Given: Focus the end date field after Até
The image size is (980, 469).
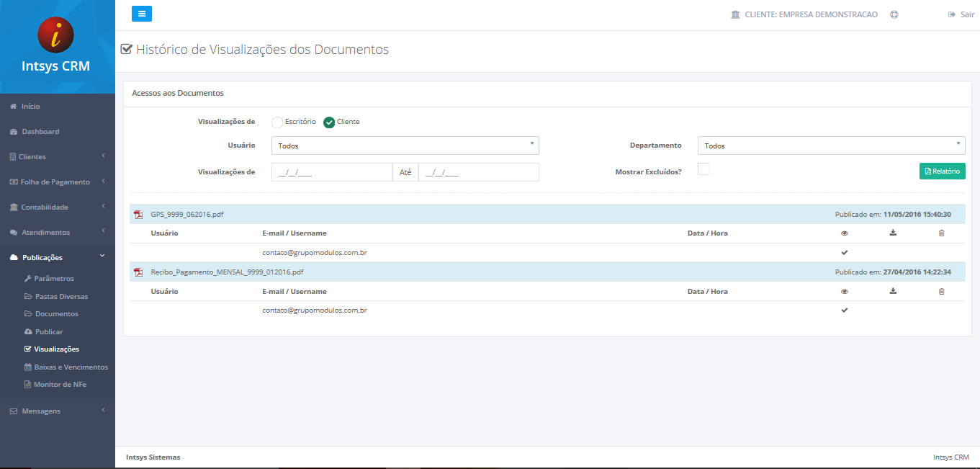Looking at the screenshot, I should [479, 172].
